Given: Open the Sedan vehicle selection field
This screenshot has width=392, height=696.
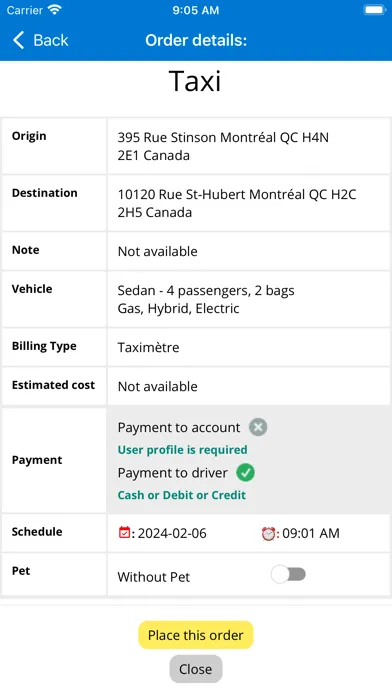Looking at the screenshot, I should pos(249,299).
